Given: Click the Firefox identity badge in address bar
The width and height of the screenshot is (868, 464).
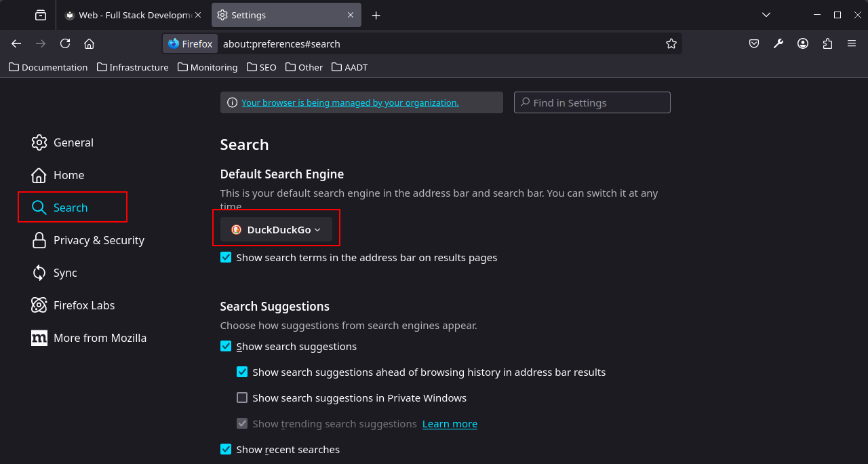Looking at the screenshot, I should click(x=191, y=43).
